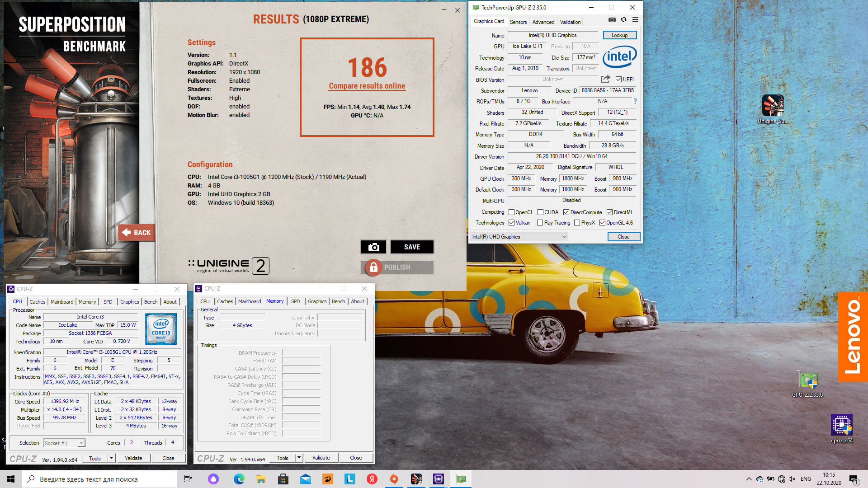Switch to GPU-Z on the taskbar
868x488 pixels.
click(461, 479)
